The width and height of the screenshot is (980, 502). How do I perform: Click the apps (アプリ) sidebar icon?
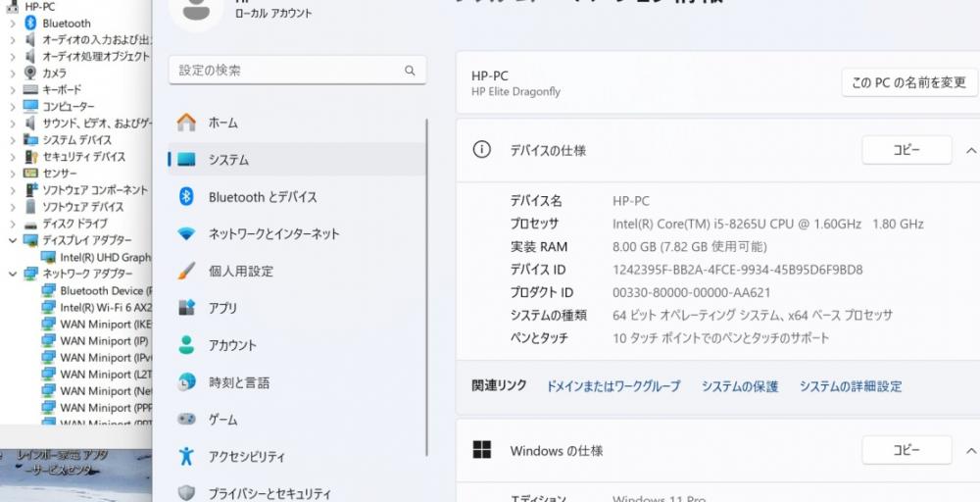click(x=186, y=308)
